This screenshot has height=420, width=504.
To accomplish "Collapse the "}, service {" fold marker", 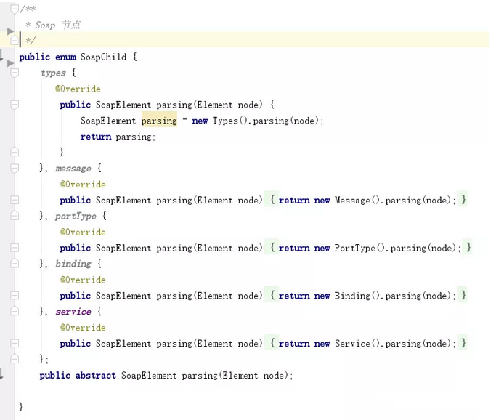I will pyautogui.click(x=15, y=311).
